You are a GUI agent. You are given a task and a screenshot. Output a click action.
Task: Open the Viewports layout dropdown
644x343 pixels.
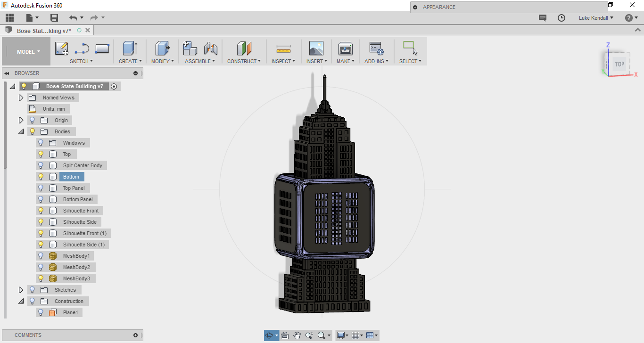pos(372,335)
